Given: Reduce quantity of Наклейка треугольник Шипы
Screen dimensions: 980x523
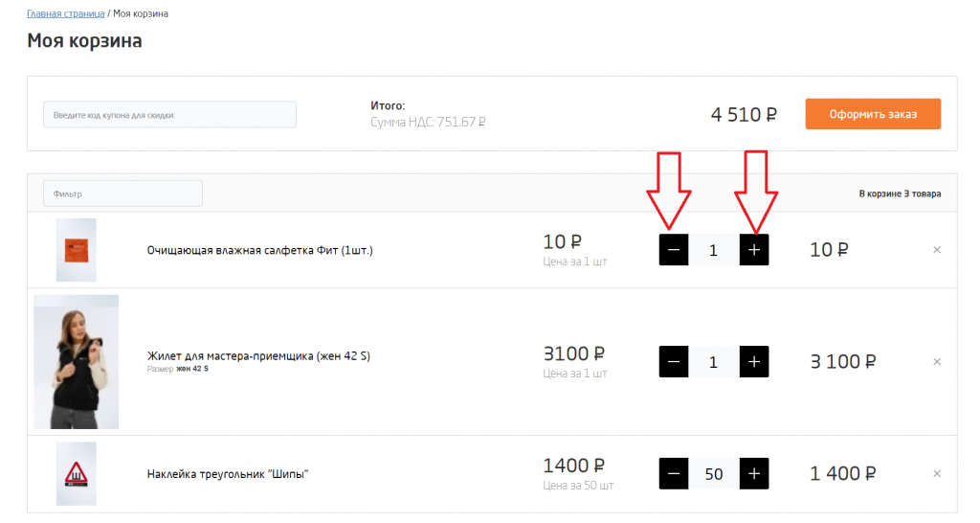Looking at the screenshot, I should [x=673, y=473].
